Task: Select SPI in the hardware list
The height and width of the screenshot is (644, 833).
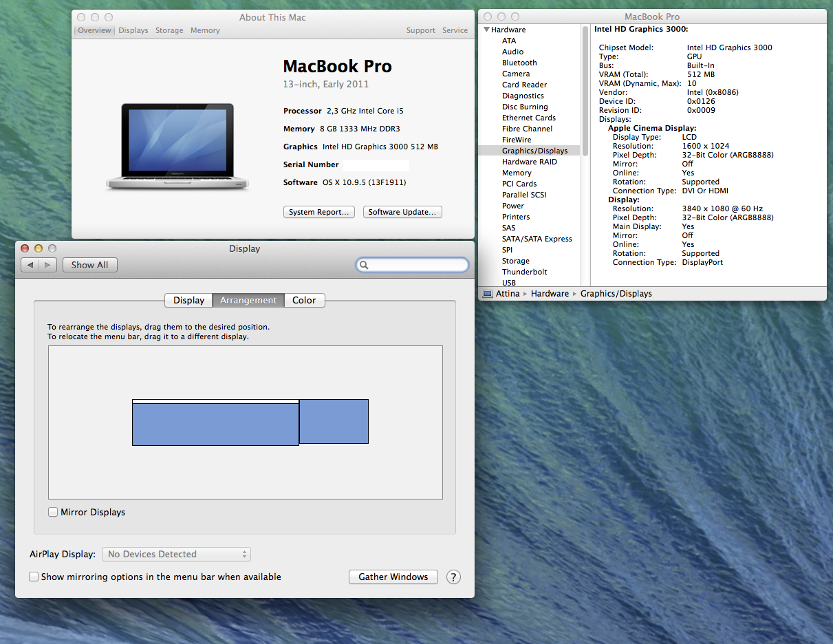Action: point(507,250)
